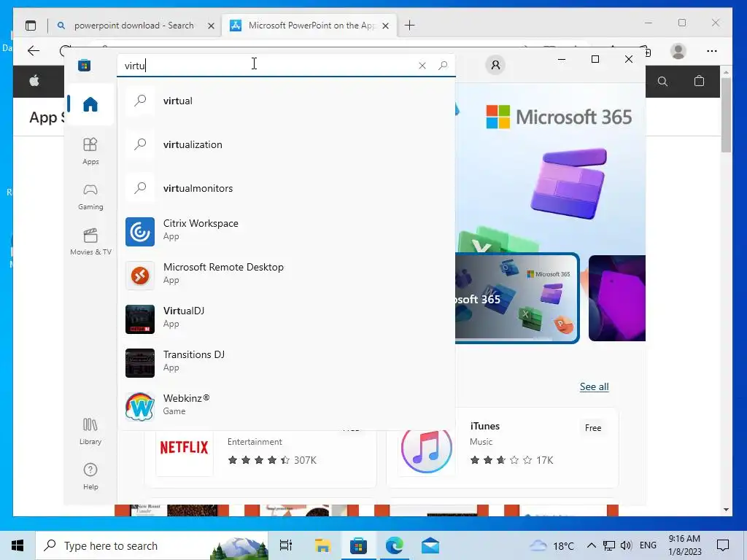This screenshot has width=747, height=560.
Task: Click the search magnifier in Store search box
Action: pos(443,65)
